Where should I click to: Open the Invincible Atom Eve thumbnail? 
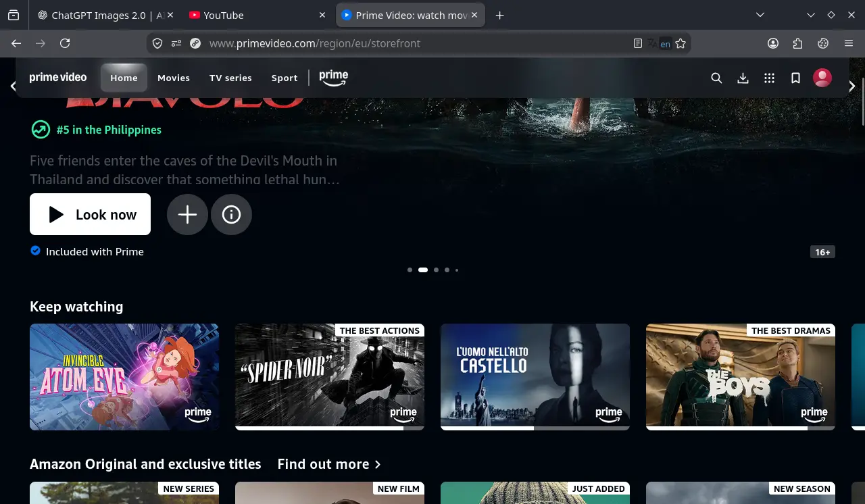pos(124,377)
